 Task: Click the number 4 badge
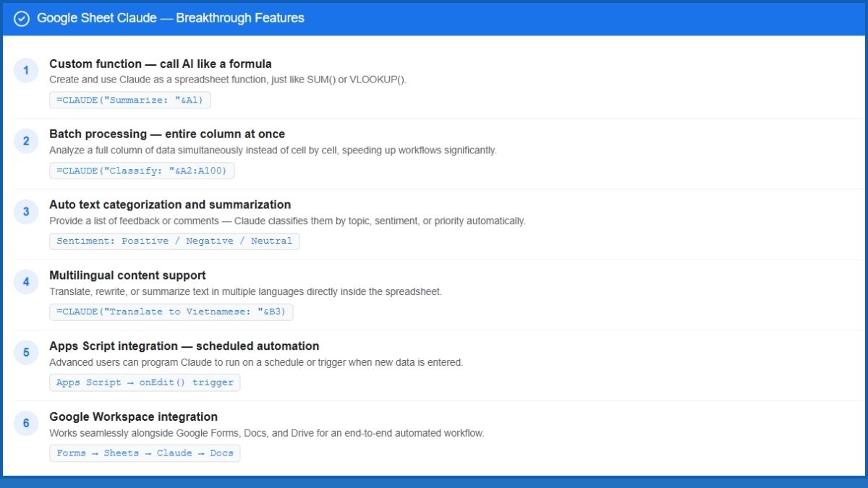pos(26,282)
